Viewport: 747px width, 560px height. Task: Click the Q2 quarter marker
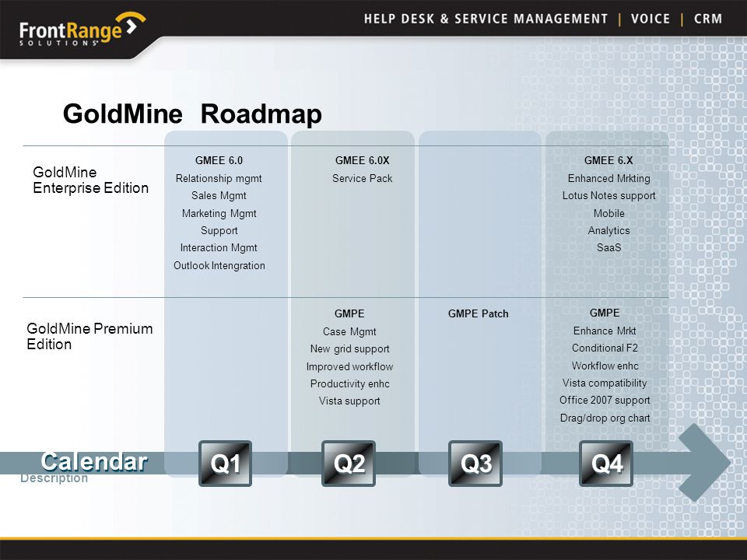[349, 464]
